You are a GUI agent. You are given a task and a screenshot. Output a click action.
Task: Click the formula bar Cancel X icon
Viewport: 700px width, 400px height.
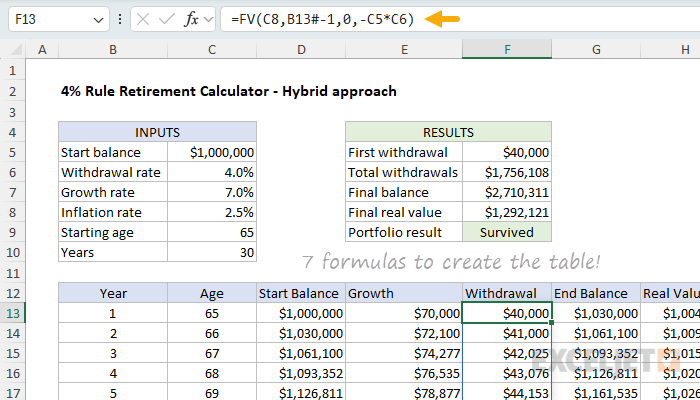[143, 19]
